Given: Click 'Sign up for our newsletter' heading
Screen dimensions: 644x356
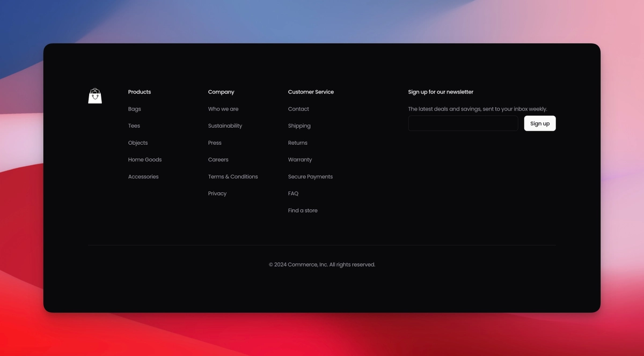Looking at the screenshot, I should pos(441,92).
